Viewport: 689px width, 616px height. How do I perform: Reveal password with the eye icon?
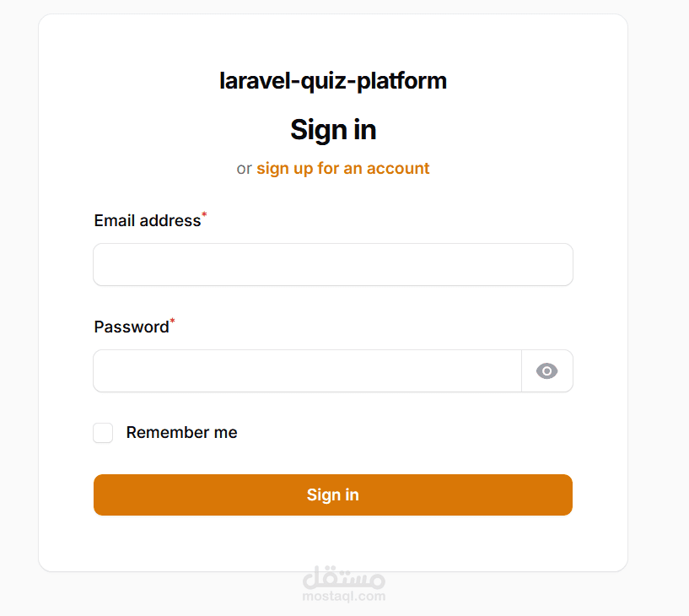pos(546,371)
